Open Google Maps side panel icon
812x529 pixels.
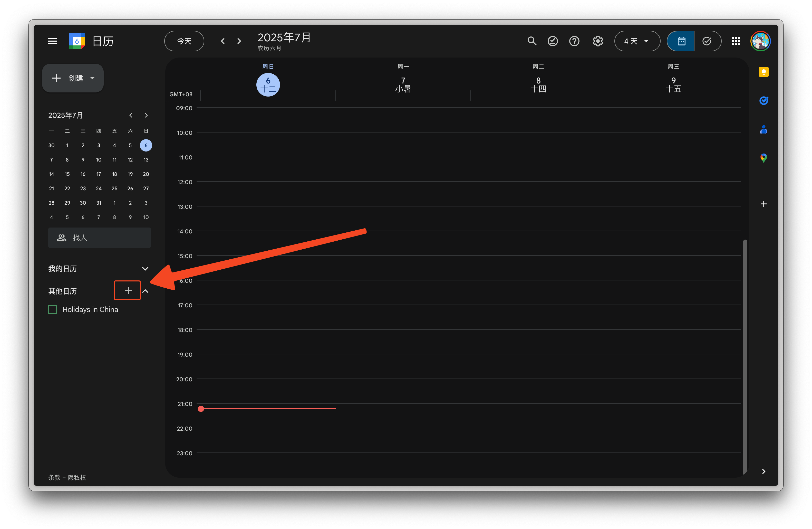(x=763, y=158)
